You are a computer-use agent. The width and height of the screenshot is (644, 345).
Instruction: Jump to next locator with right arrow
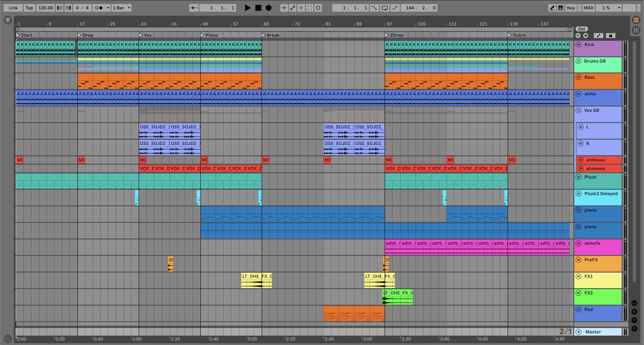pyautogui.click(x=586, y=36)
